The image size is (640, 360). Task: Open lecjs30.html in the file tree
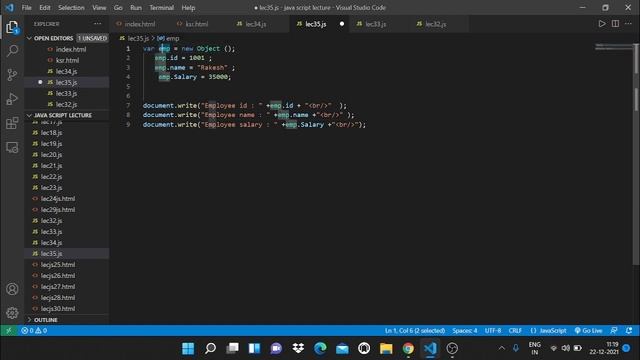[x=67, y=309]
